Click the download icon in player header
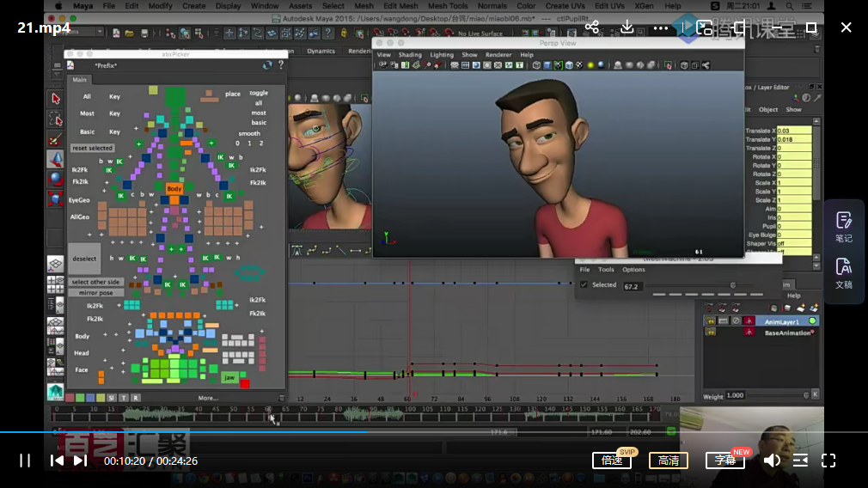The width and height of the screenshot is (868, 488). pyautogui.click(x=627, y=27)
